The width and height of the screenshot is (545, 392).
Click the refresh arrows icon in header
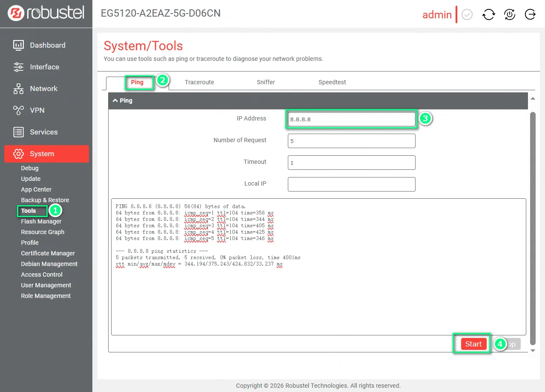coord(488,14)
